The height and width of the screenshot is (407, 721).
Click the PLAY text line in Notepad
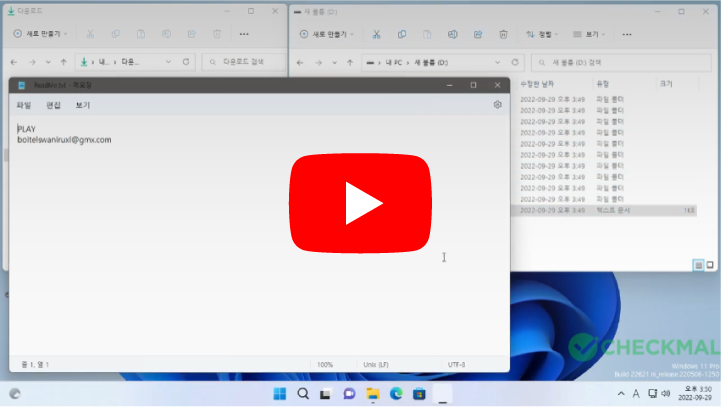26,129
